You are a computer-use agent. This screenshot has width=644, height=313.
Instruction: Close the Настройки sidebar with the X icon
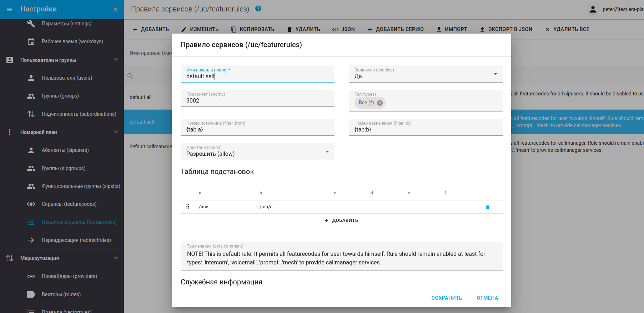click(116, 9)
